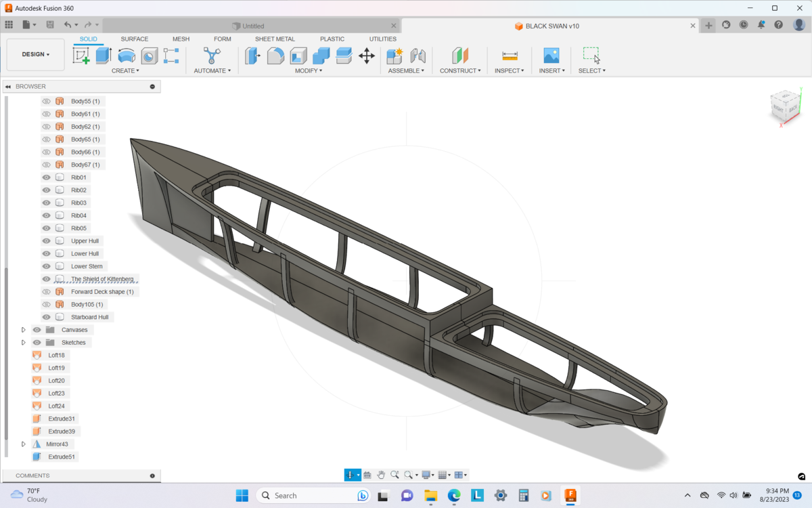Select the Extrude51 feature

[62, 457]
